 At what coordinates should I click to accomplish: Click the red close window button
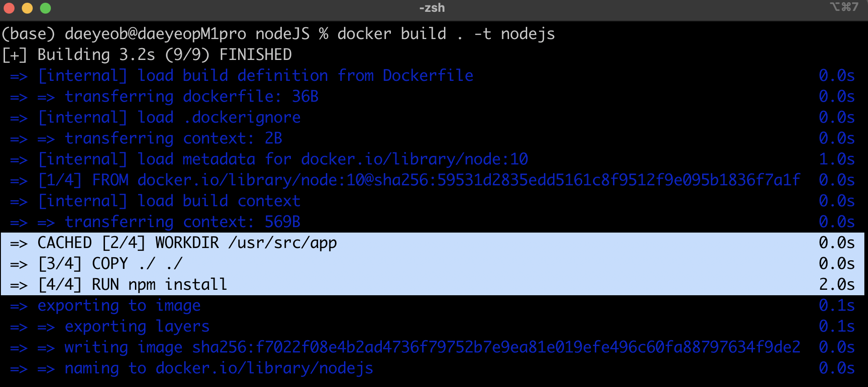click(9, 8)
